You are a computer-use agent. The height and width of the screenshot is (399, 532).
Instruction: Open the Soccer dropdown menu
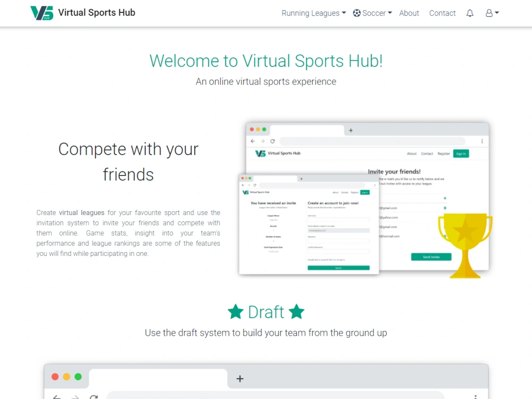372,13
